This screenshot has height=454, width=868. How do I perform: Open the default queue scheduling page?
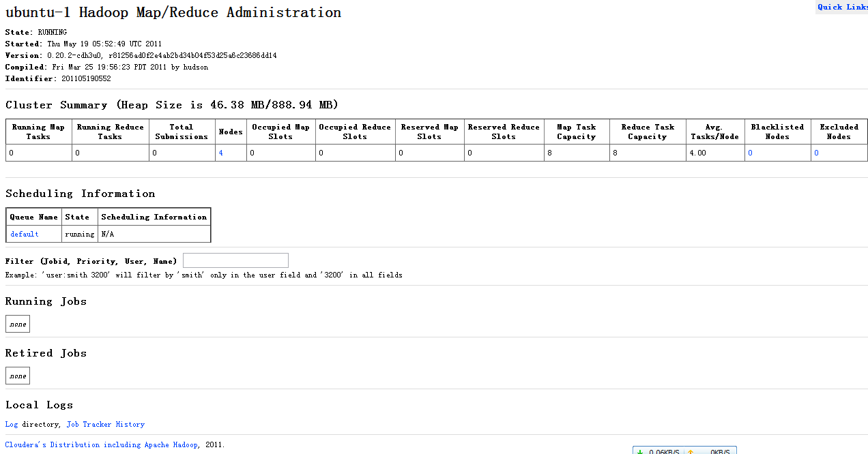pos(23,234)
